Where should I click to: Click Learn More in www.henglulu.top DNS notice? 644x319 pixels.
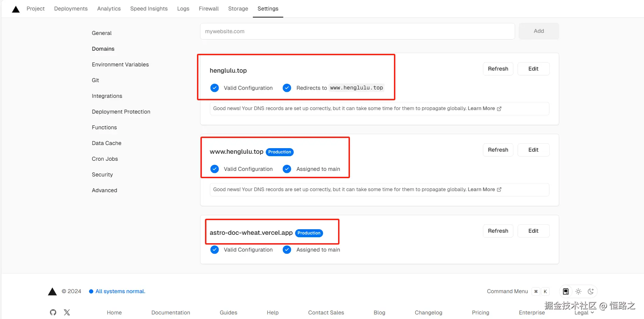tap(481, 190)
